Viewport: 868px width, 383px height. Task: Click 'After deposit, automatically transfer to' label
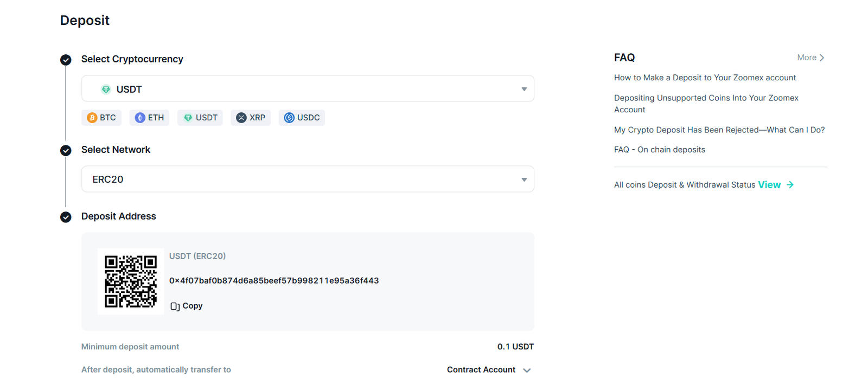pos(156,369)
